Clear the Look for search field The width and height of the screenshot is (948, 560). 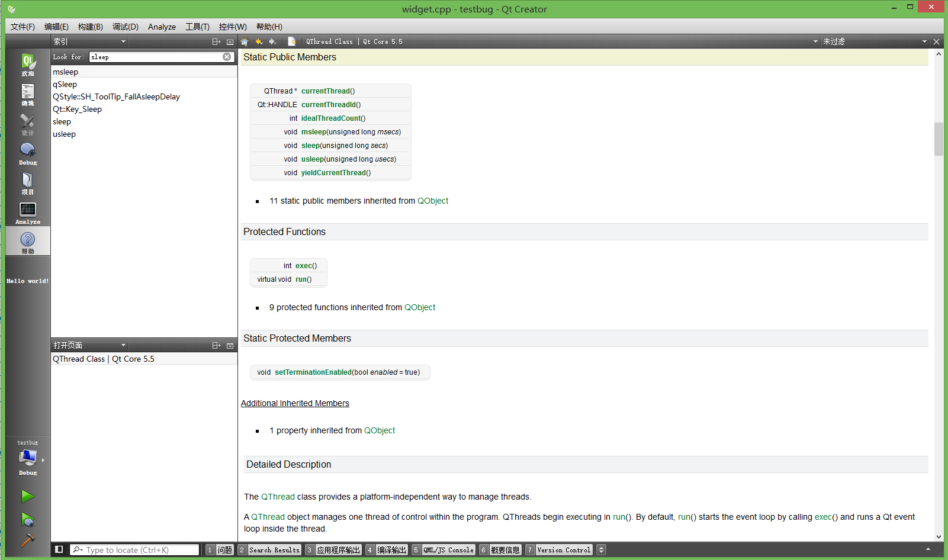pyautogui.click(x=227, y=57)
